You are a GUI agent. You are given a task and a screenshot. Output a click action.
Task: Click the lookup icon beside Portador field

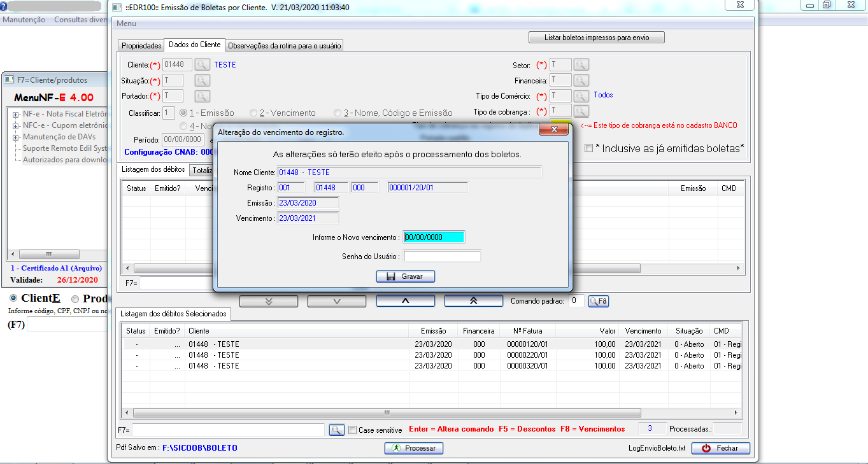[202, 96]
